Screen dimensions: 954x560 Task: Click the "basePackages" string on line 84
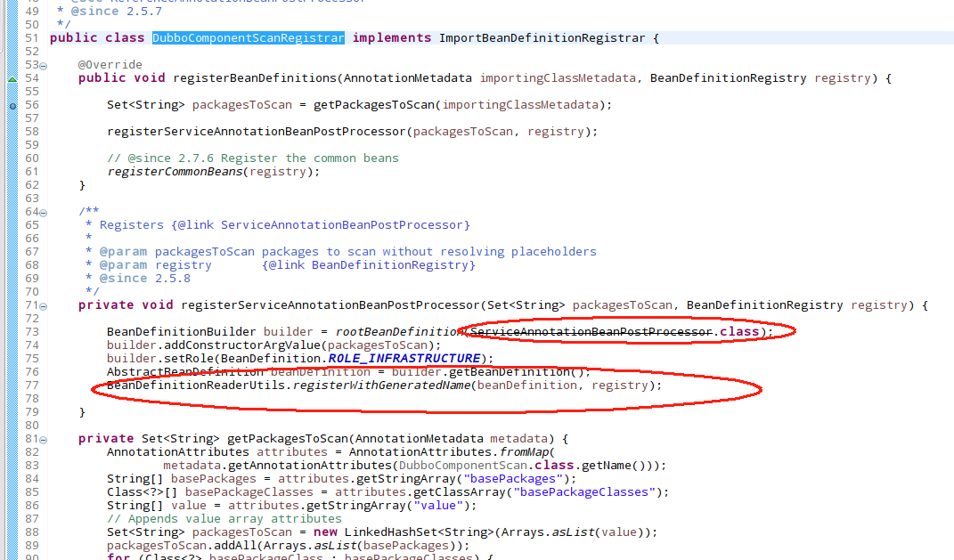coord(513,479)
